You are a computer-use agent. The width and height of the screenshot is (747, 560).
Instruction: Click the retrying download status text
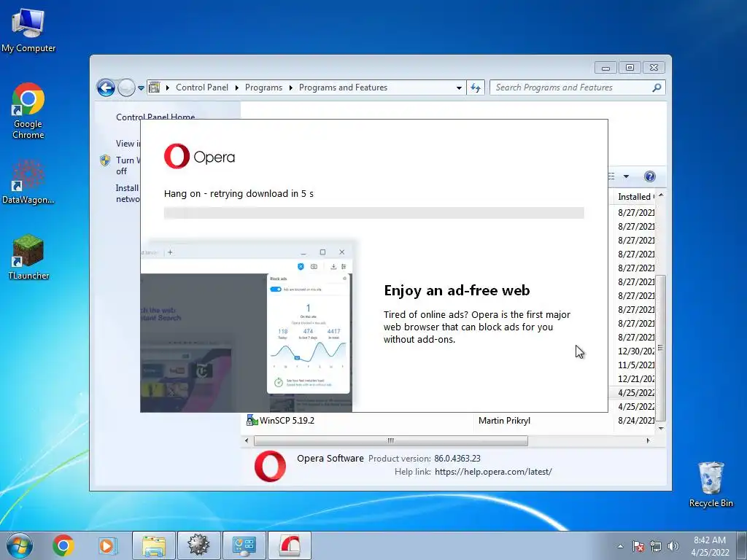tap(239, 194)
